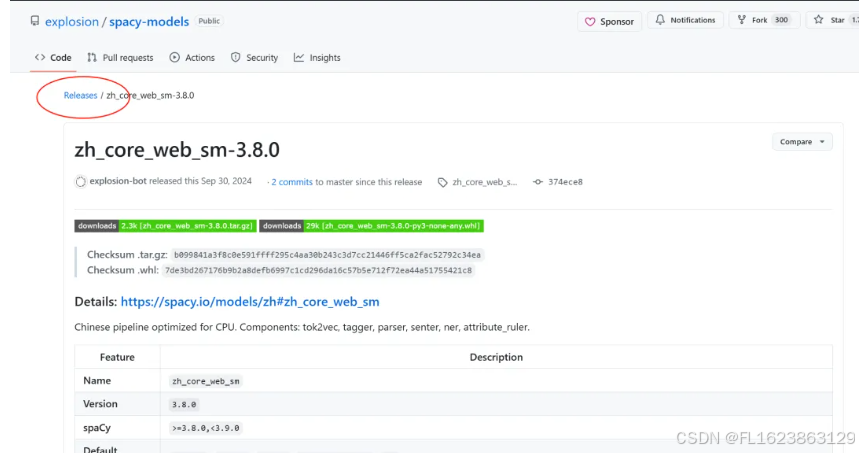Click the explosion-bot avatar icon

point(81,182)
